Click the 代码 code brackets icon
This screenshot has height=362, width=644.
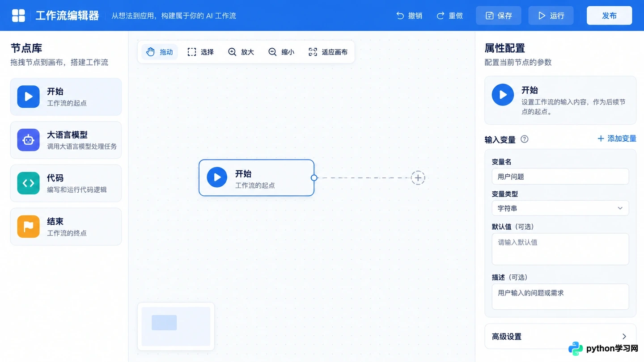(x=29, y=183)
